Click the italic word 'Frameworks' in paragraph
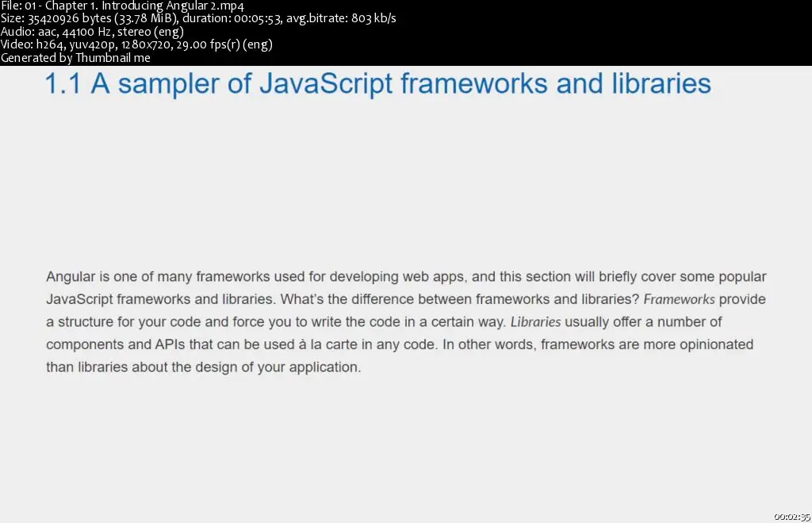This screenshot has width=812, height=523. 679,299
